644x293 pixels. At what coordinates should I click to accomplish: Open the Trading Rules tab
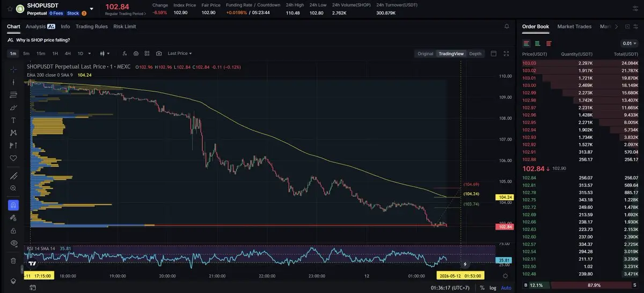tap(92, 26)
